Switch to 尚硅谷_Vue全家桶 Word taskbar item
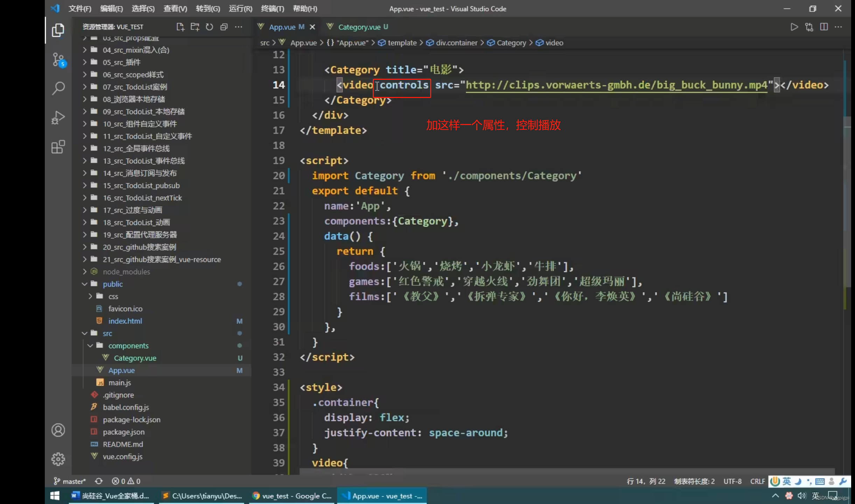 pos(111,496)
